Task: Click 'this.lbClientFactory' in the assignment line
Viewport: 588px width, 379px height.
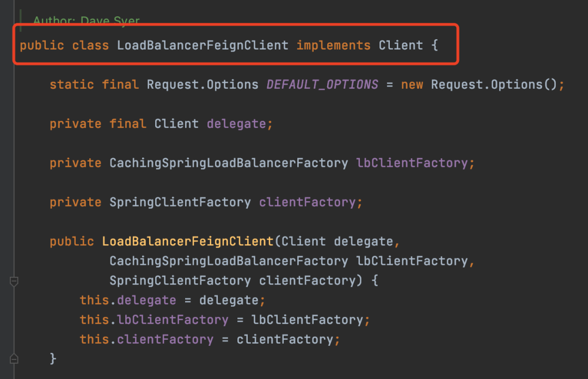Action: tap(154, 320)
